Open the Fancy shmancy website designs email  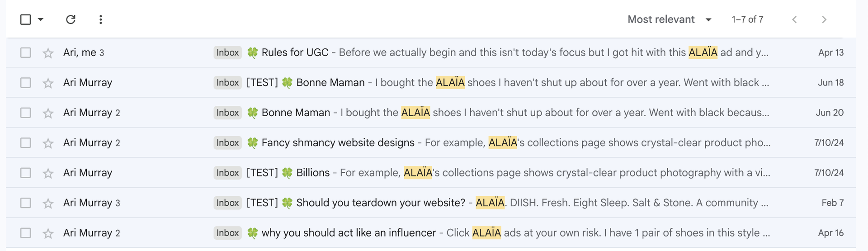[338, 143]
